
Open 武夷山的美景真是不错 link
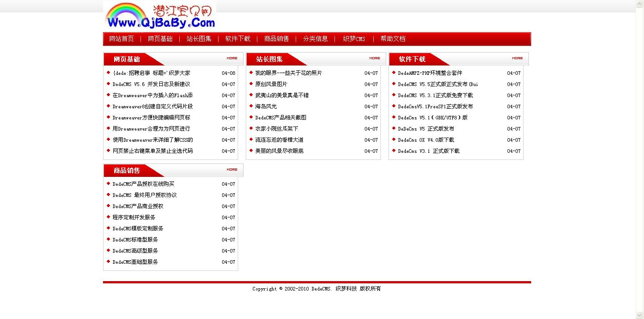point(282,95)
